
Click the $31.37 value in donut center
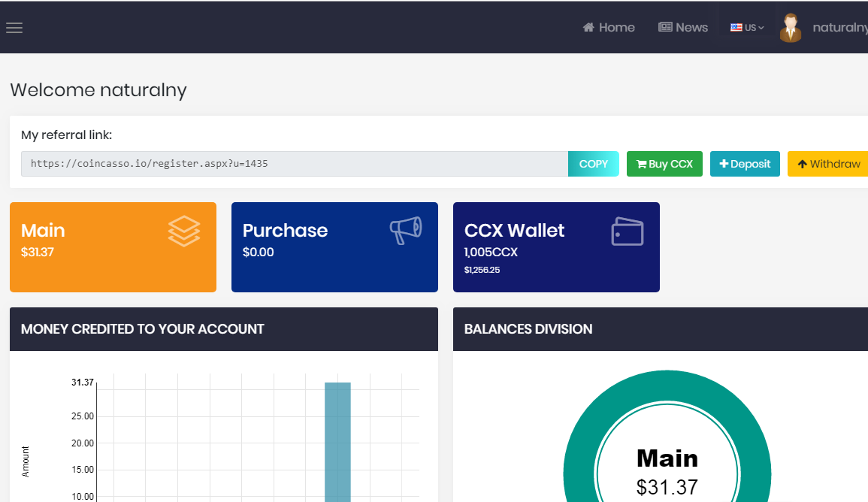[x=667, y=487]
